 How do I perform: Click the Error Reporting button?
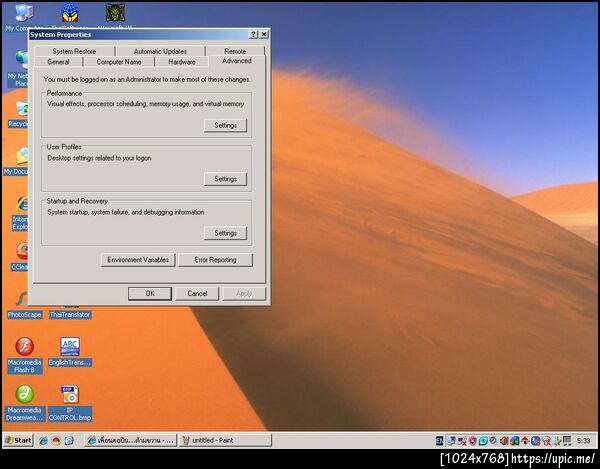[215, 260]
